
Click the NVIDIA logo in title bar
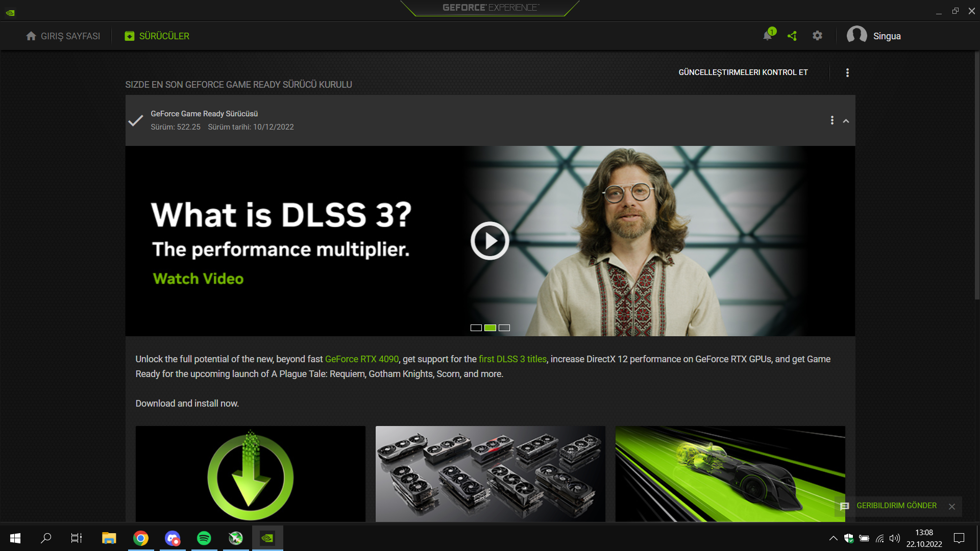(x=10, y=13)
